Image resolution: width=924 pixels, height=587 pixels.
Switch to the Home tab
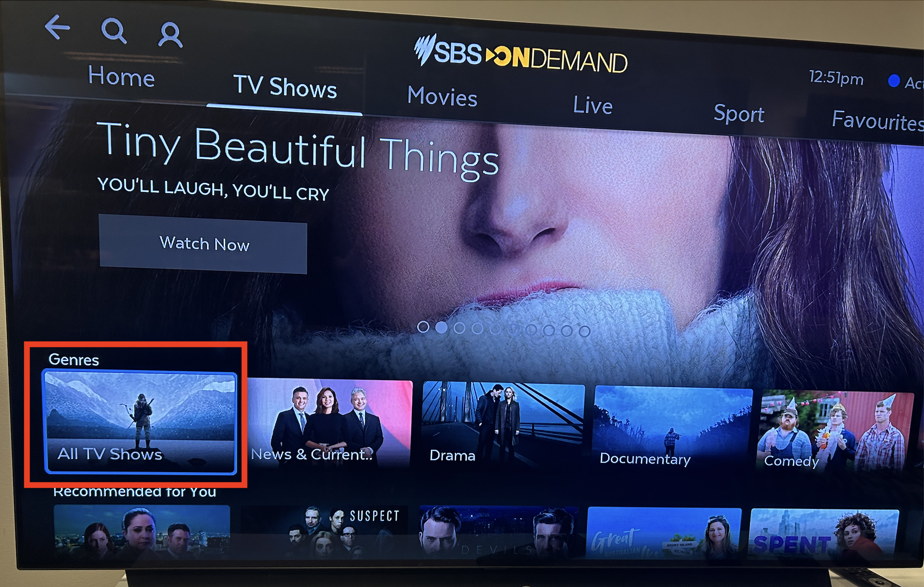(x=121, y=76)
